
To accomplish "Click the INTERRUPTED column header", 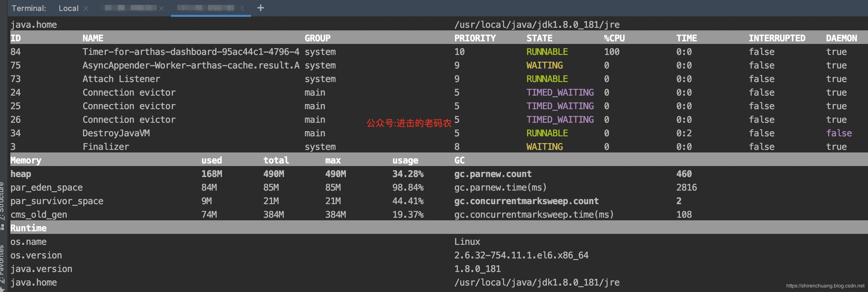I will coord(777,38).
